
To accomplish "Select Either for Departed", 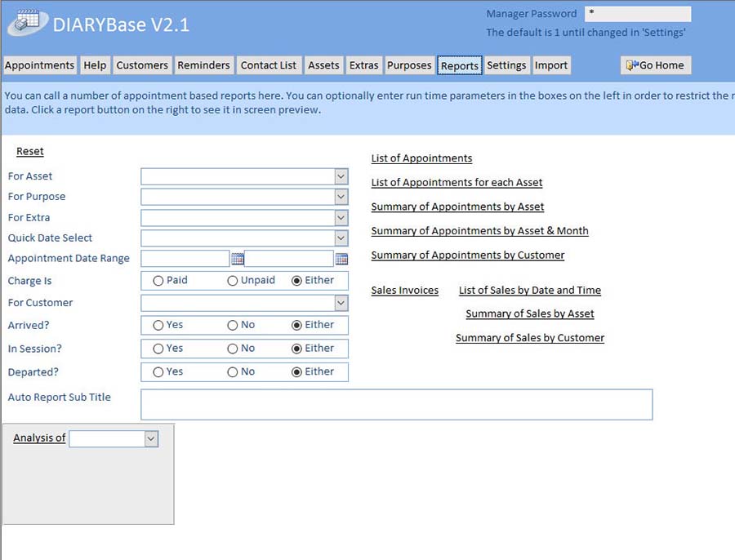I will pos(296,372).
